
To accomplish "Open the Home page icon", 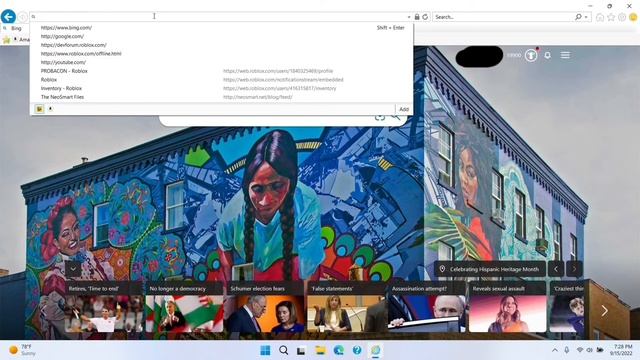I will (x=600, y=17).
